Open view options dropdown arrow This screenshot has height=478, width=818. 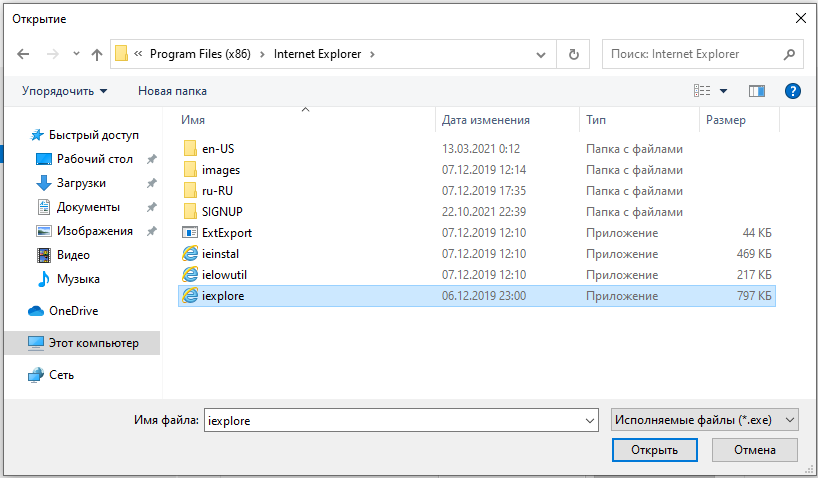point(724,91)
